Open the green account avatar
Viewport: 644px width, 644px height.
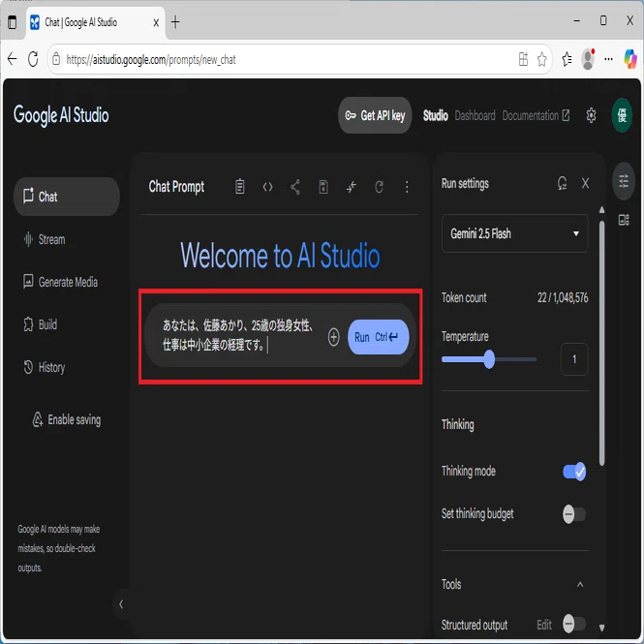pyautogui.click(x=622, y=115)
